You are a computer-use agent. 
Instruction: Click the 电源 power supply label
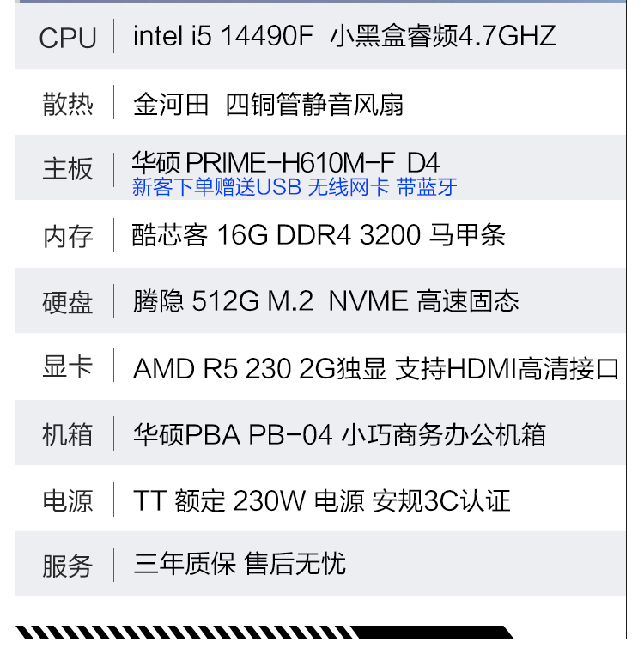68,500
